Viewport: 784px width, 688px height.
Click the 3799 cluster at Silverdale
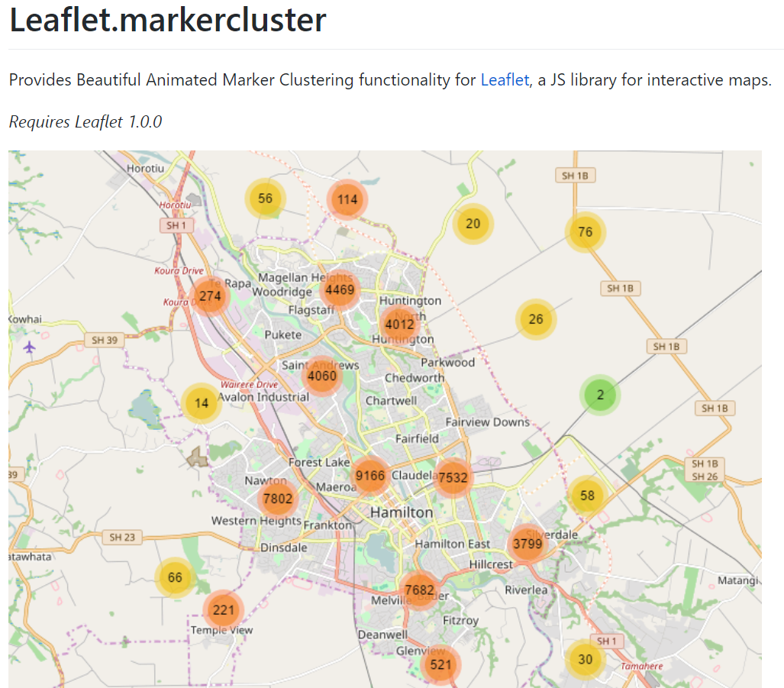(528, 544)
